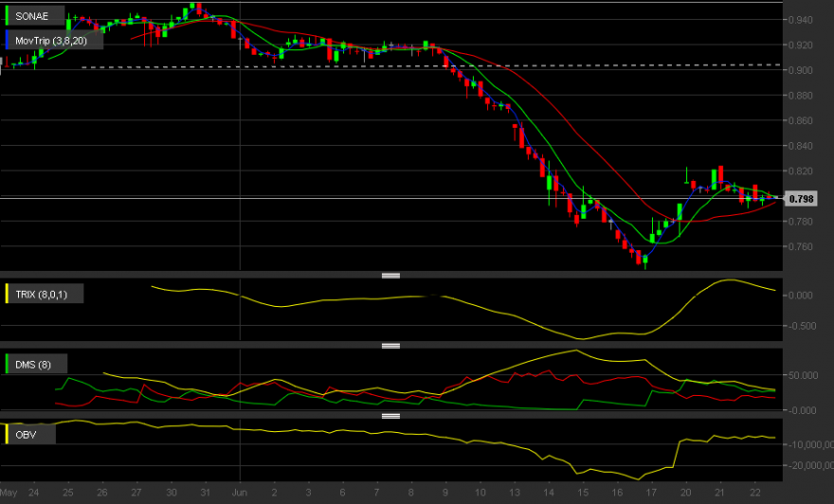This screenshot has width=834, height=504.
Task: Click the dashed horizontal line near 0.900
Action: click(x=431, y=66)
